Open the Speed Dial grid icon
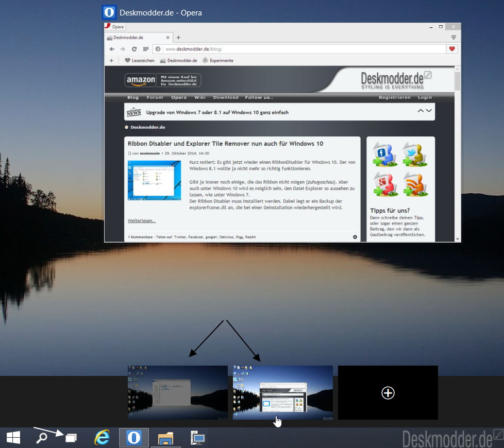The image size is (504, 448). (x=146, y=49)
